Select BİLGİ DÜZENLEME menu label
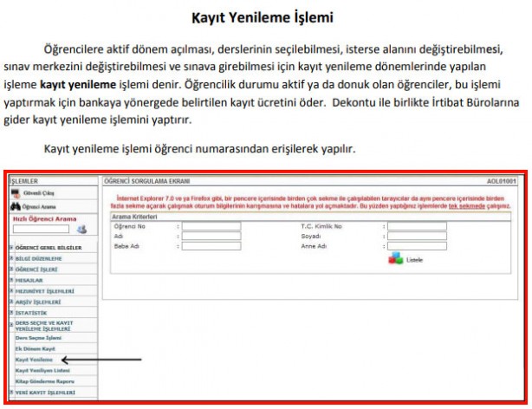Image resolution: width=532 pixels, height=409 pixels. click(39, 258)
